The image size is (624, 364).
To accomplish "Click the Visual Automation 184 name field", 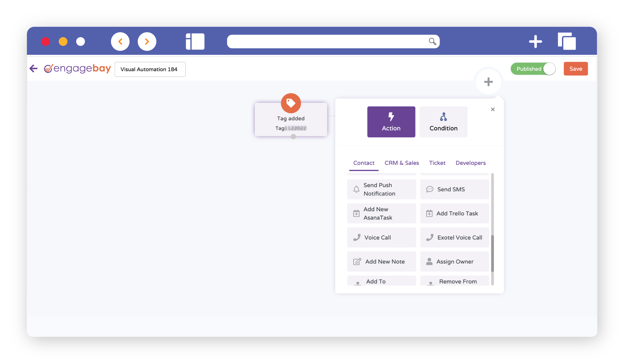I will pos(150,69).
